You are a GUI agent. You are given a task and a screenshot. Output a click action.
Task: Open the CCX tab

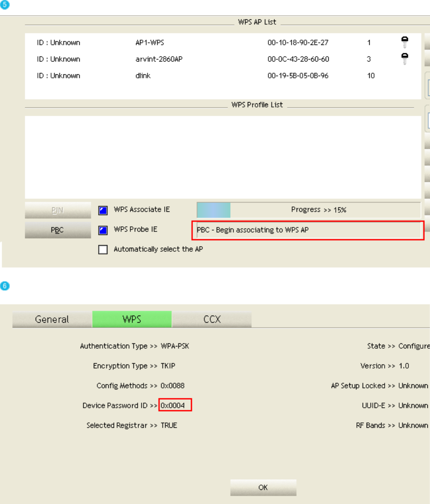pyautogui.click(x=212, y=319)
